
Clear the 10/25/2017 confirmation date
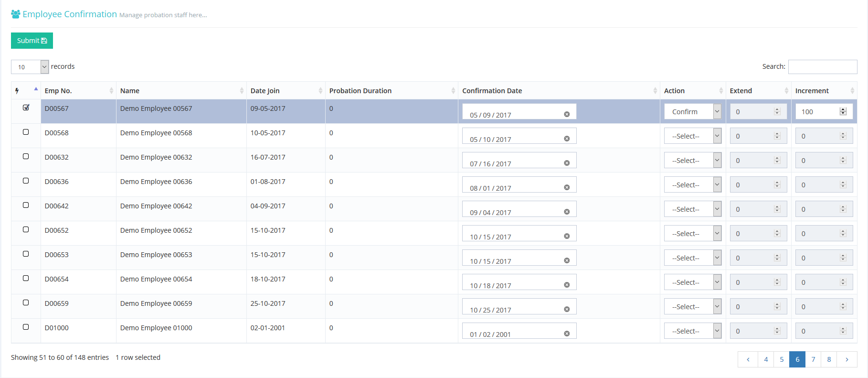click(567, 309)
